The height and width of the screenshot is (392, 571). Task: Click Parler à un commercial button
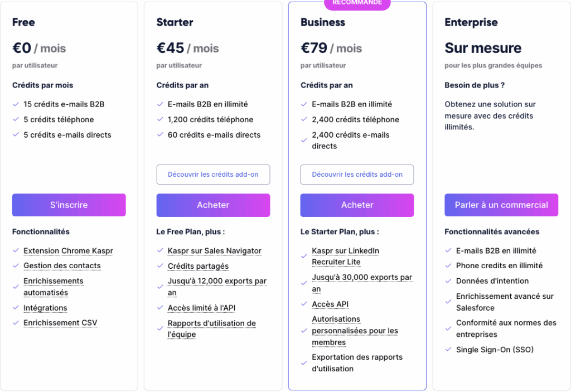(x=501, y=205)
